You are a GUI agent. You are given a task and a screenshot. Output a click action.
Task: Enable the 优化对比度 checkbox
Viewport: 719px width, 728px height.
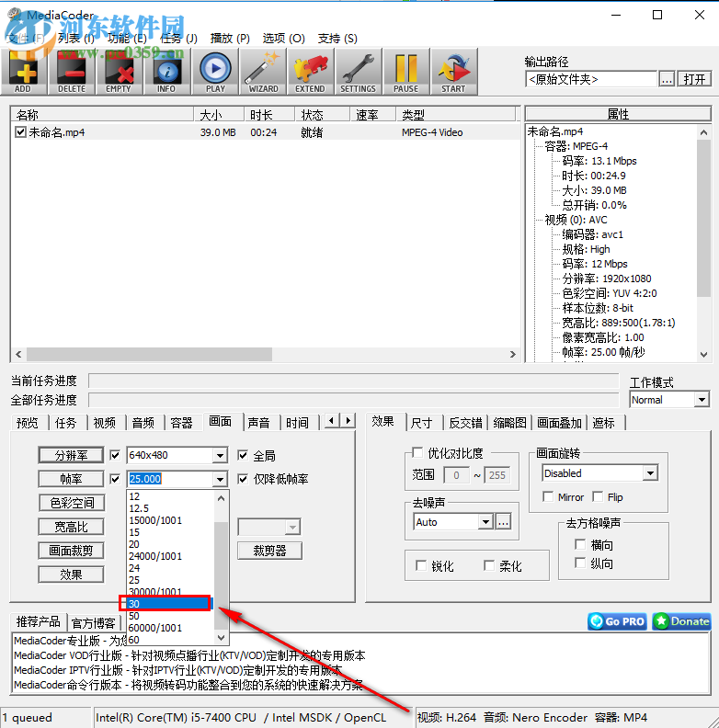[417, 452]
